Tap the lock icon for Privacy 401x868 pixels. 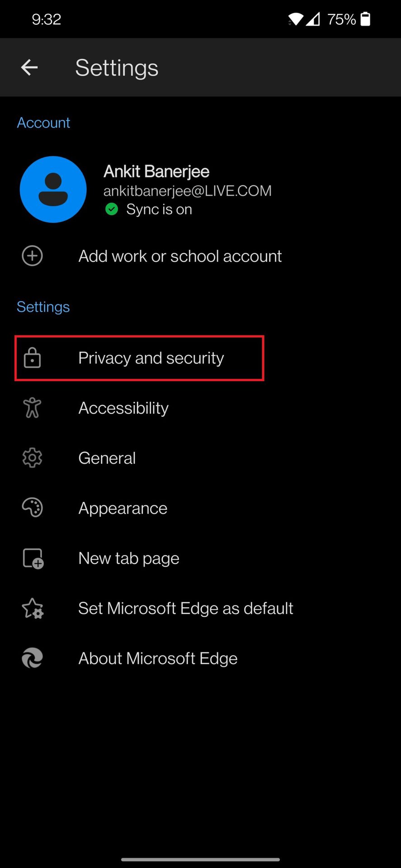pyautogui.click(x=33, y=358)
